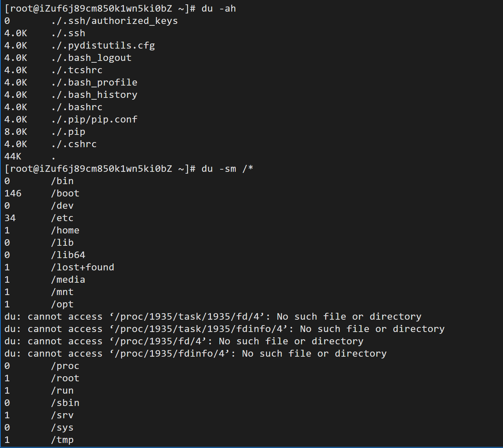Viewport: 503px width, 448px height.
Task: Click the '/sbin' directory entry
Action: tap(65, 403)
